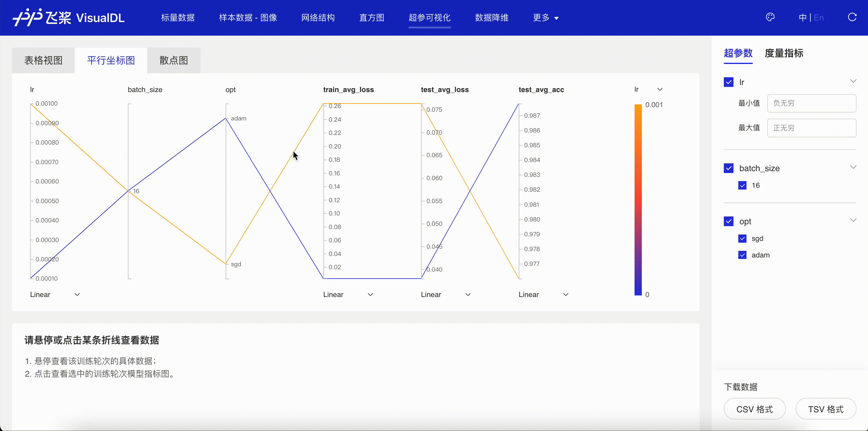Switch to the 散点图 tab
868x431 pixels.
tap(173, 60)
